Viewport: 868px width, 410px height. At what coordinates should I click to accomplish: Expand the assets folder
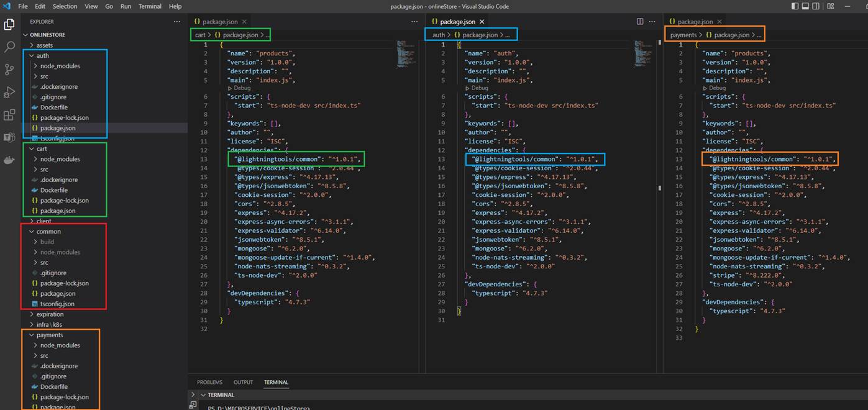coord(44,45)
